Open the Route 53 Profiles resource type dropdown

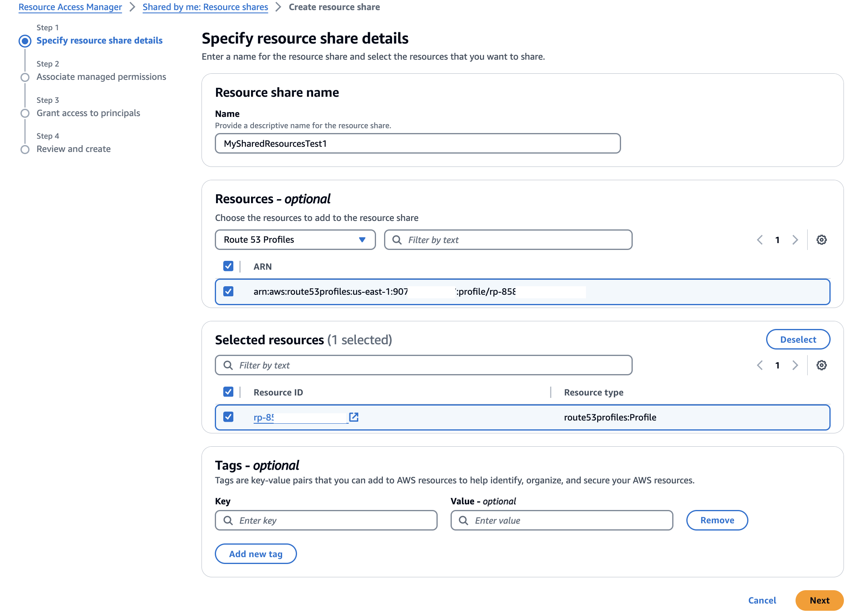click(x=295, y=240)
